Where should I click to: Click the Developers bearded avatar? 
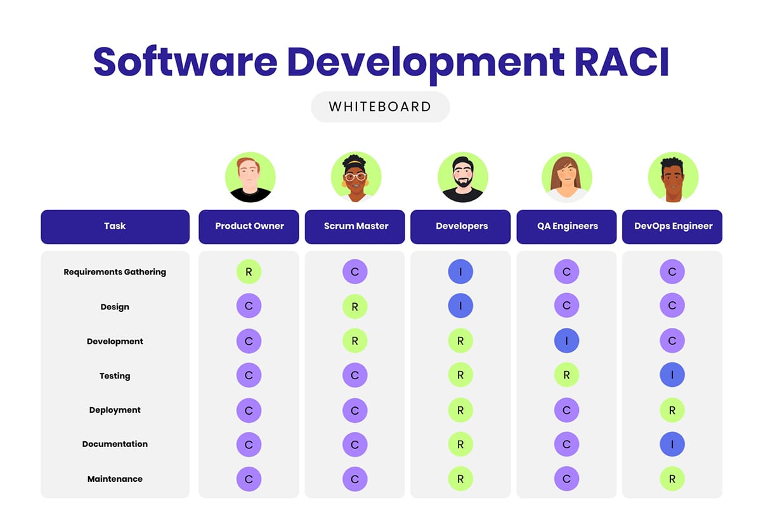pos(463,178)
